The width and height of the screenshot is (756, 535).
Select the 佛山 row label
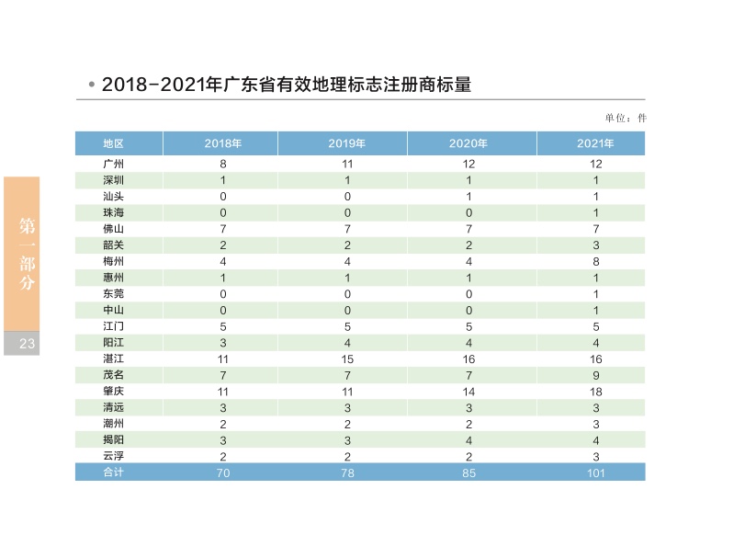point(113,229)
